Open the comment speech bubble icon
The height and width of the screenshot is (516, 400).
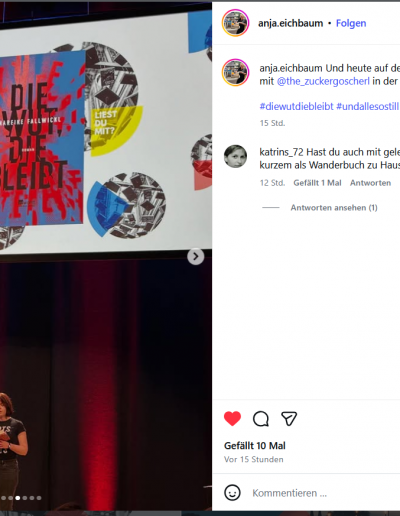tap(261, 419)
